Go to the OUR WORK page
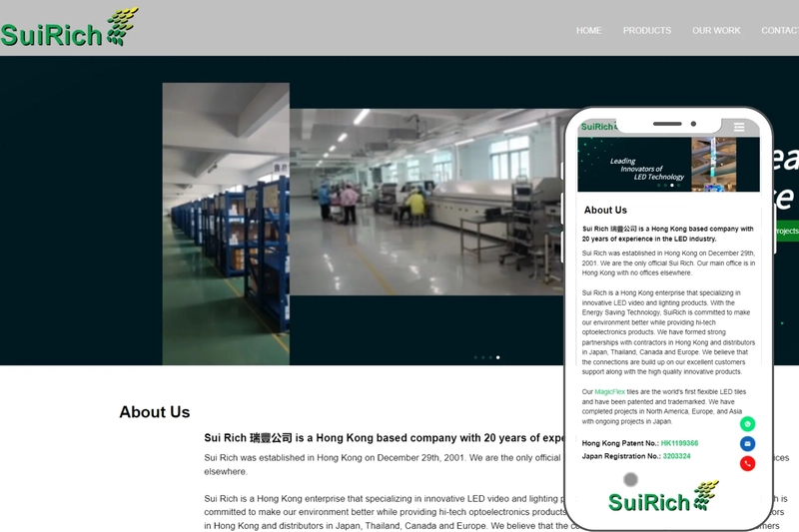799x532 pixels. click(x=716, y=31)
